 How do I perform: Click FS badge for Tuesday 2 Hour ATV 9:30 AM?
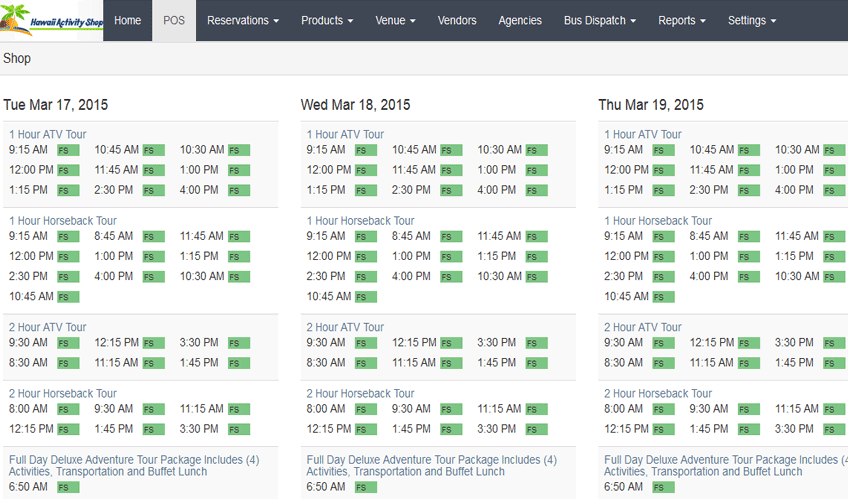(x=68, y=343)
